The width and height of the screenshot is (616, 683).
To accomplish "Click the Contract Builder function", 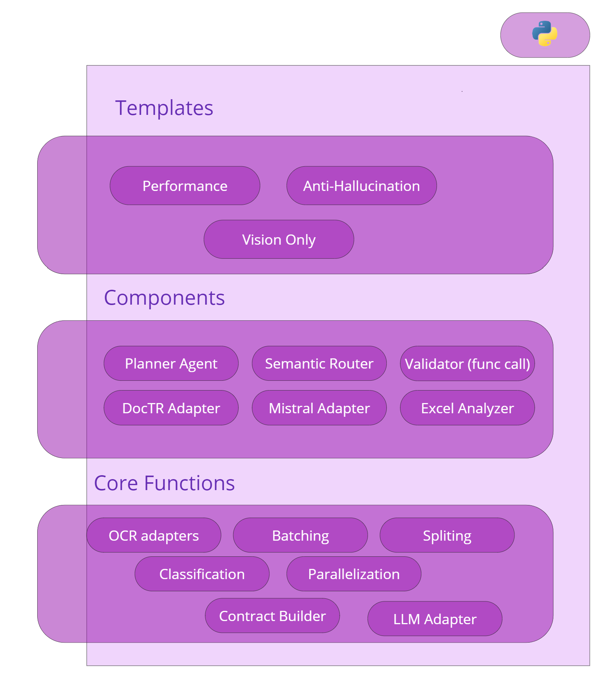I will pyautogui.click(x=273, y=616).
